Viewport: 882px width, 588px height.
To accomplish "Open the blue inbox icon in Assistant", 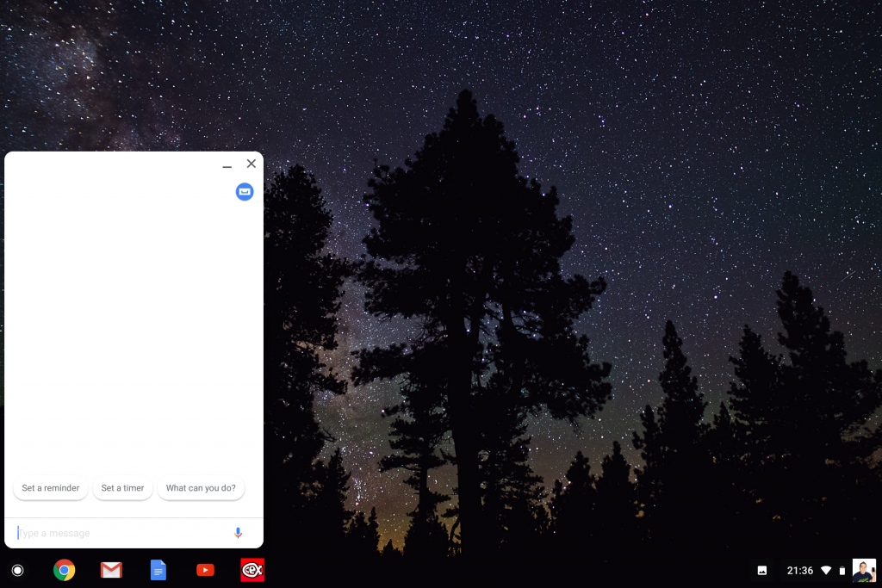I will [245, 192].
